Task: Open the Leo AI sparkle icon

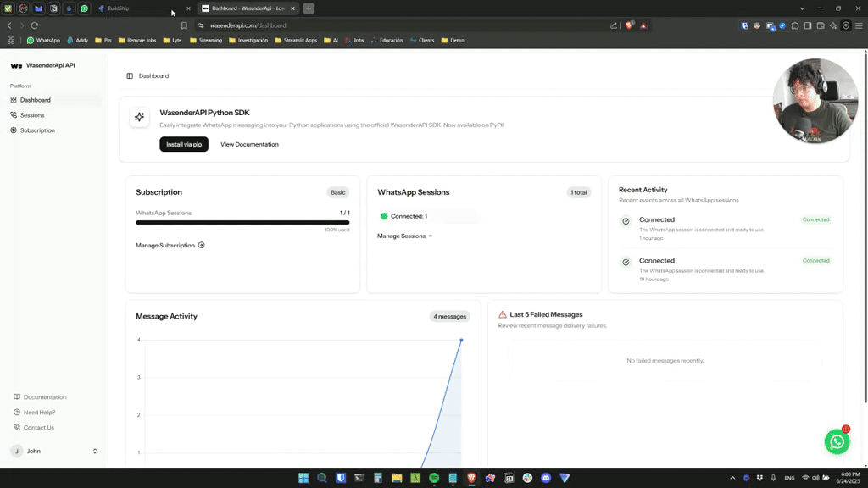Action: point(833,25)
